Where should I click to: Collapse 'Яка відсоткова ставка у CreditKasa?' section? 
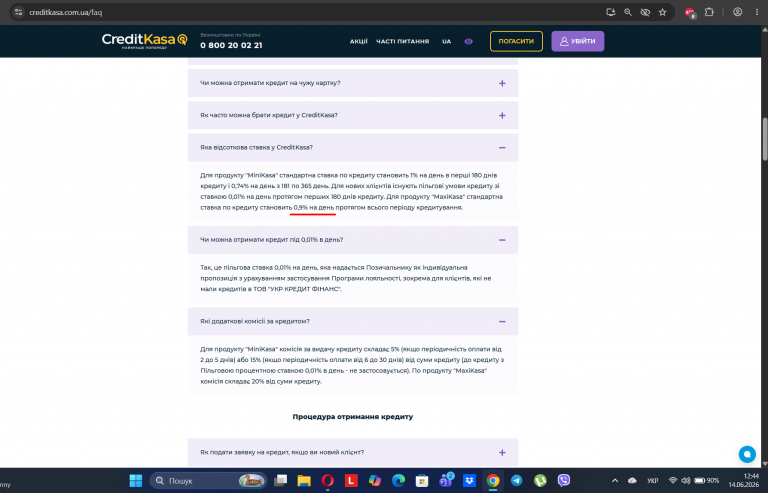pyautogui.click(x=353, y=147)
